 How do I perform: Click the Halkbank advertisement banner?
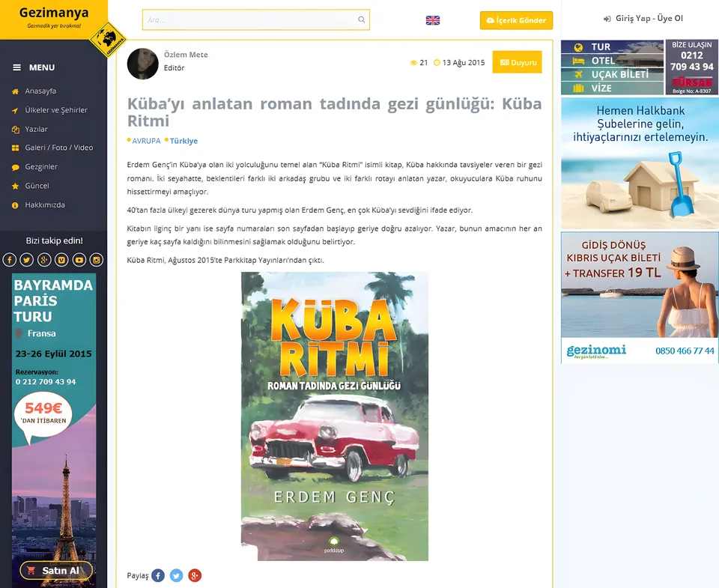tap(640, 163)
